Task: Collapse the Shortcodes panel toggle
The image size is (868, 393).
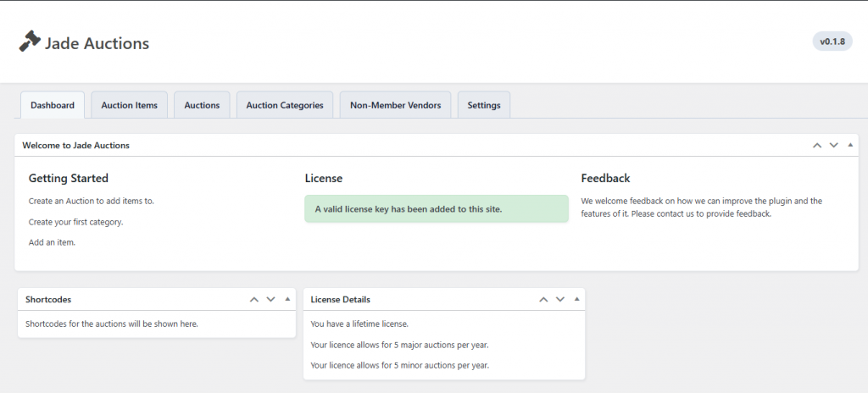Action: tap(287, 299)
